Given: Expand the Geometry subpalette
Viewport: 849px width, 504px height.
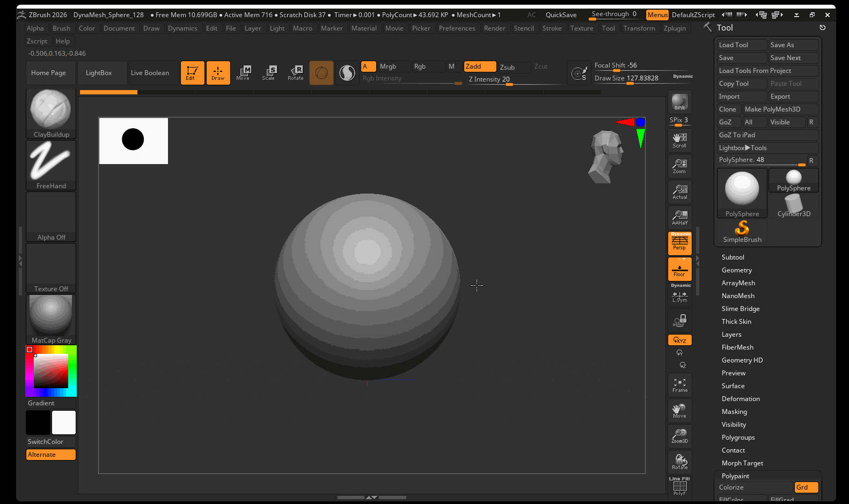Looking at the screenshot, I should 736,270.
